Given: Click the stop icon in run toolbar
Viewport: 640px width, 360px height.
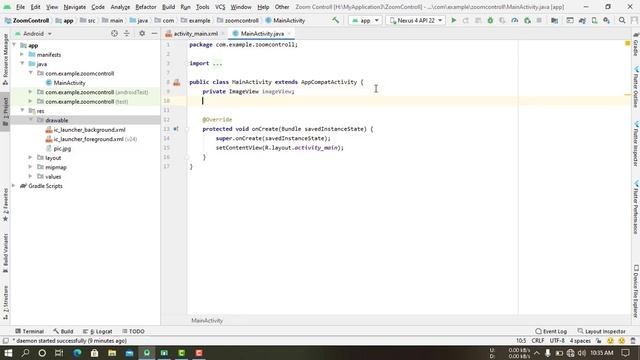Looking at the screenshot, I should pyautogui.click(x=539, y=20).
